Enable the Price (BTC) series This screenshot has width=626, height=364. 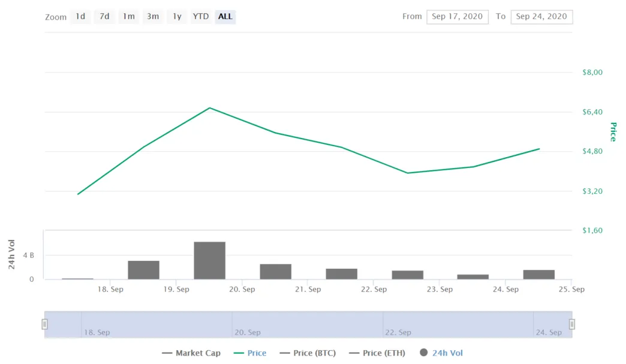click(308, 353)
